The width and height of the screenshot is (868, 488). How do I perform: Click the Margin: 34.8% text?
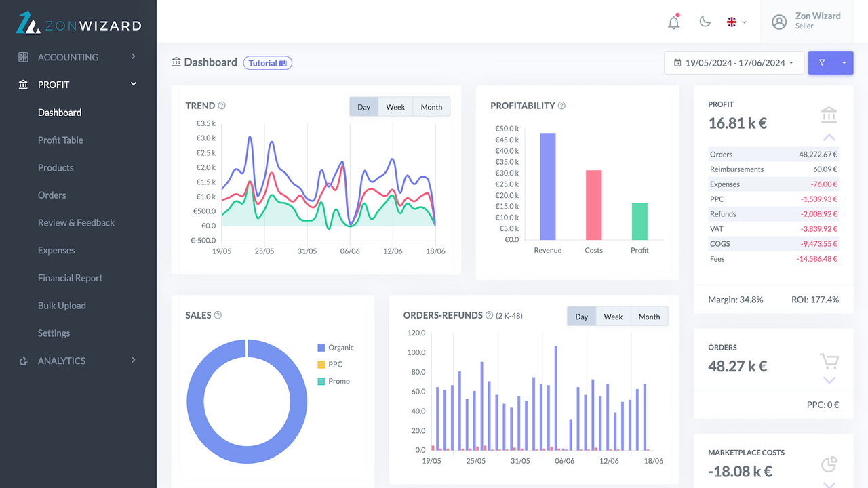point(736,300)
